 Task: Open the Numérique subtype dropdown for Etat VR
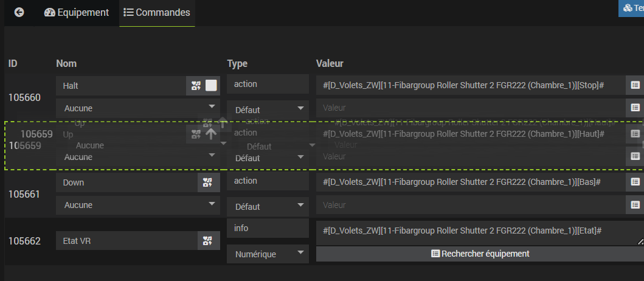point(268,254)
